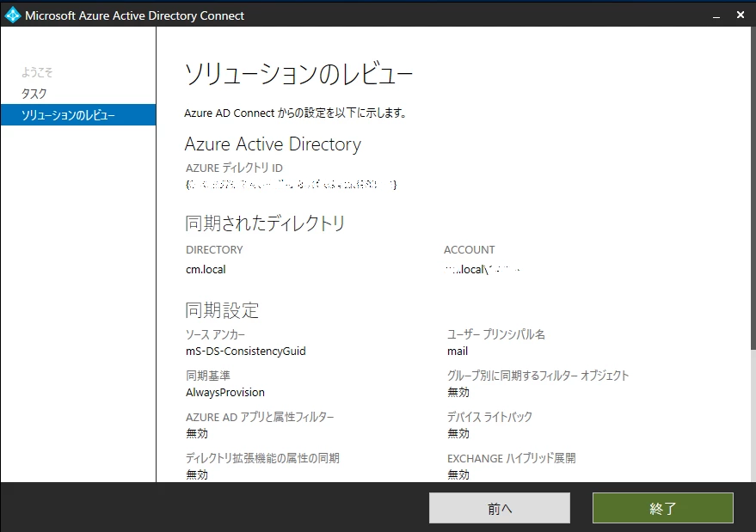The height and width of the screenshot is (532, 756).
Task: Click the ディレクトリ拡張機能の属性の同期 label
Action: click(x=263, y=458)
